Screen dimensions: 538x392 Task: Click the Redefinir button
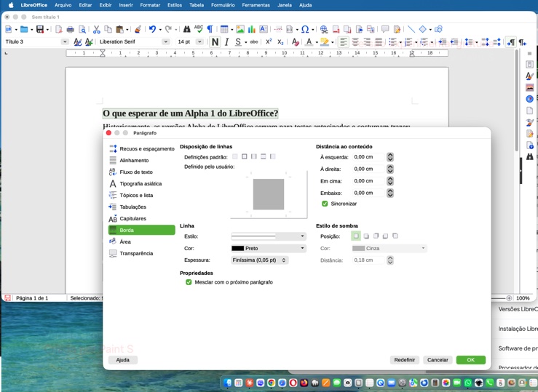[405, 360]
